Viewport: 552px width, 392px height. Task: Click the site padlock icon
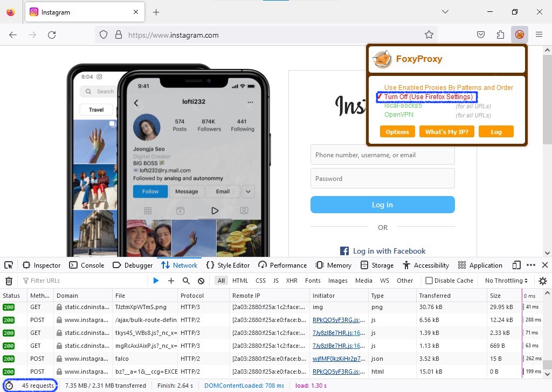point(119,35)
